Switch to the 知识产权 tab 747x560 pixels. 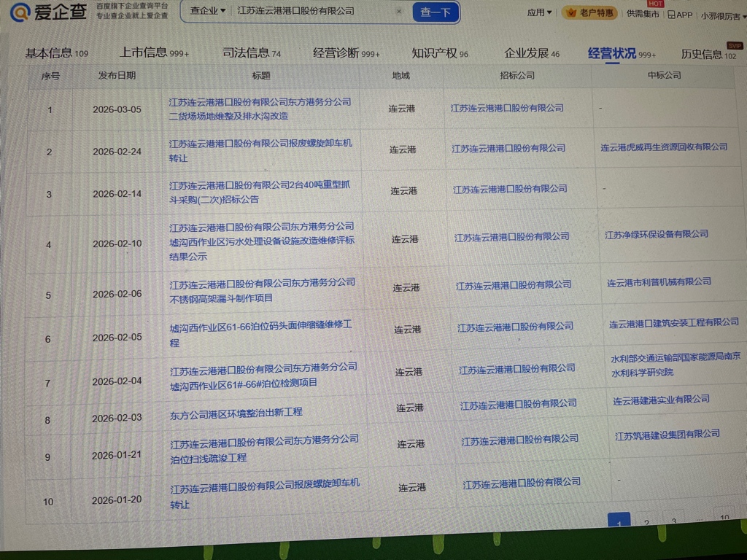(440, 53)
